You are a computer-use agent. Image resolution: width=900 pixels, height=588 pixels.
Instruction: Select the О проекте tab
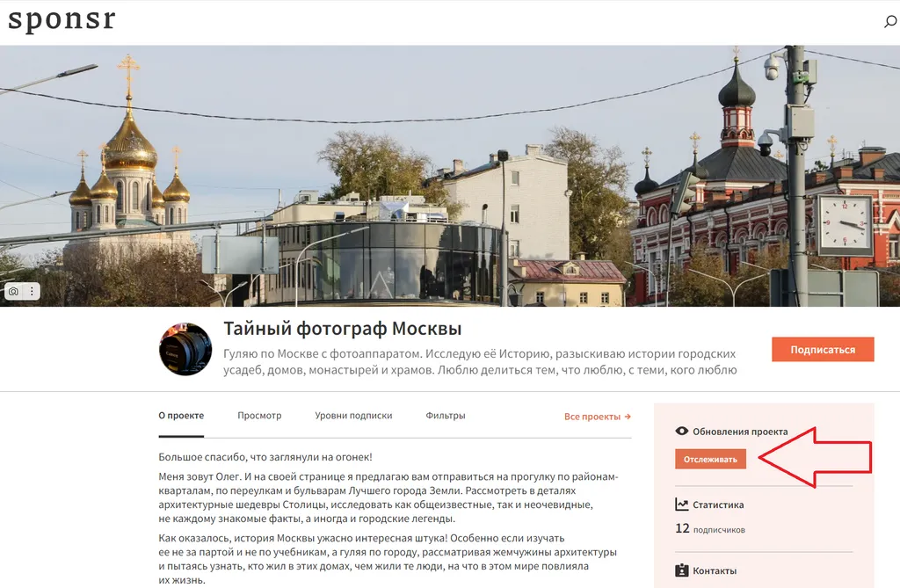(x=181, y=415)
